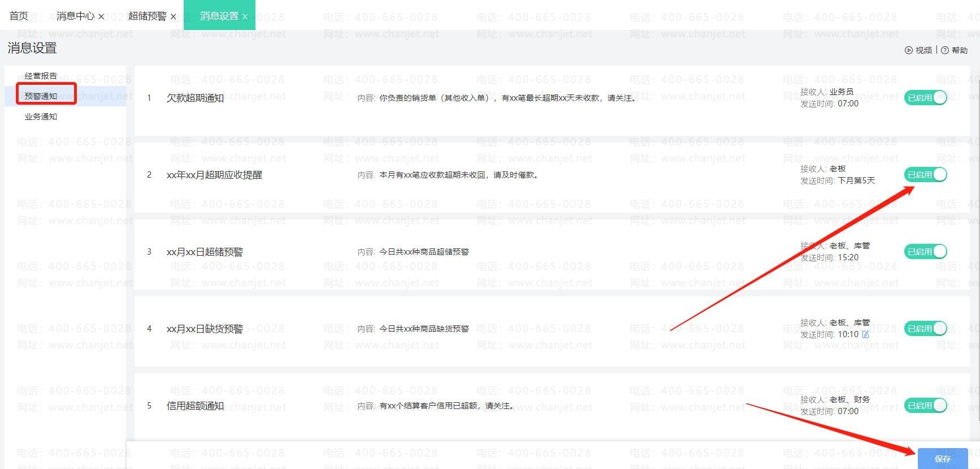Switch off 信用超额通知 toggle
Screen dimensions: 980x469
925,406
